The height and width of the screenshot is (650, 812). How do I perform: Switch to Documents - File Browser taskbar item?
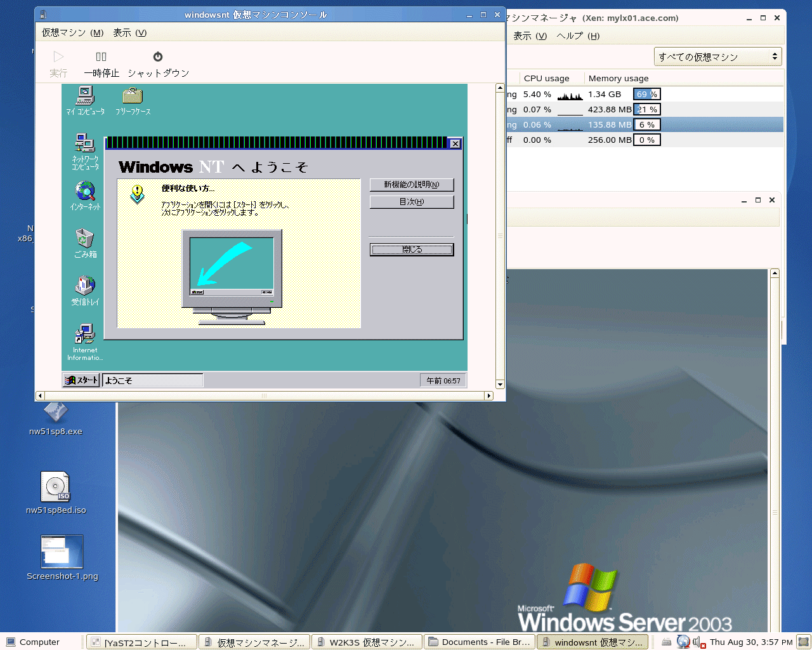coord(480,642)
